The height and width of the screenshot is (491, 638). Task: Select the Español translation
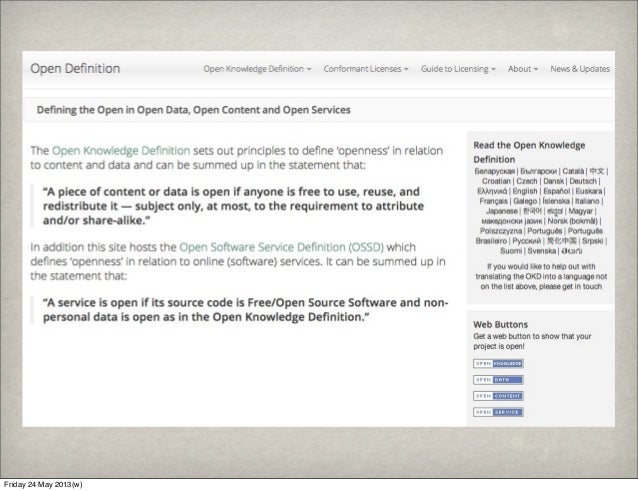point(556,191)
